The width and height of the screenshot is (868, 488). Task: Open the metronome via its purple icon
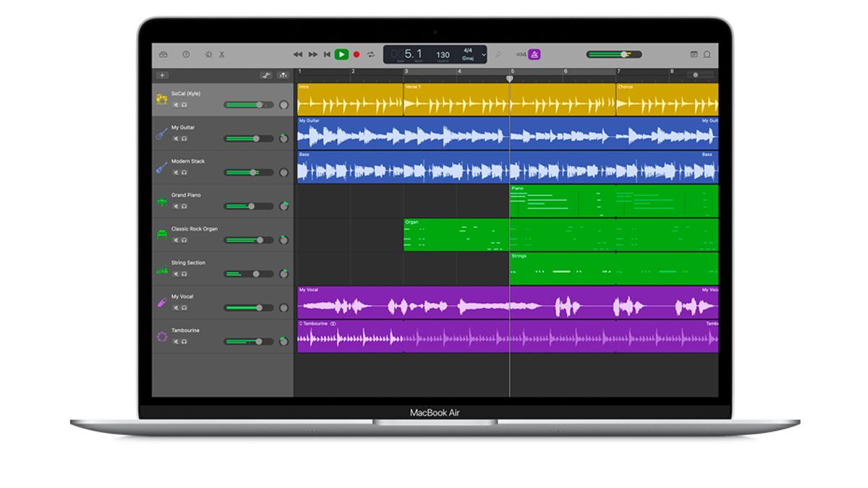tap(534, 53)
